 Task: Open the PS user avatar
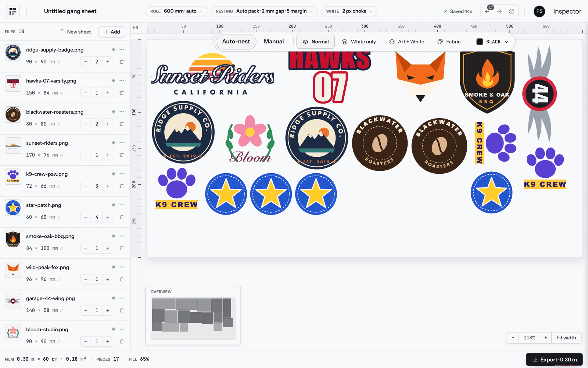539,11
